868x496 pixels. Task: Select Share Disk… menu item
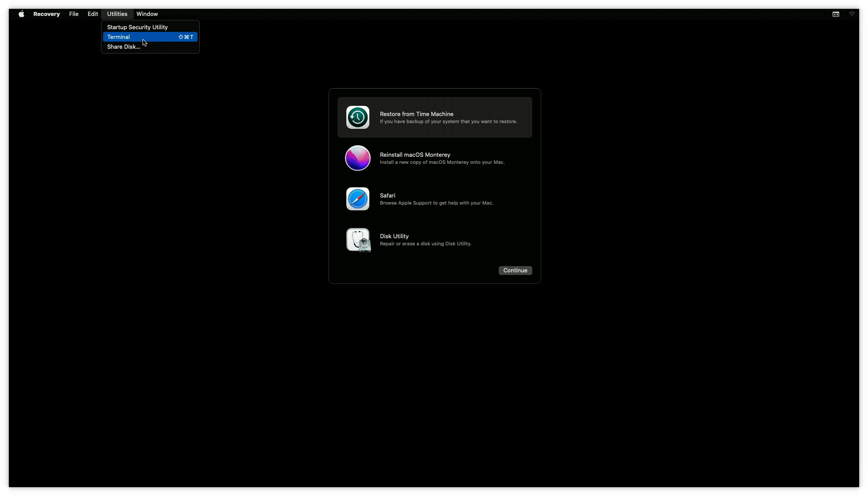pos(124,47)
